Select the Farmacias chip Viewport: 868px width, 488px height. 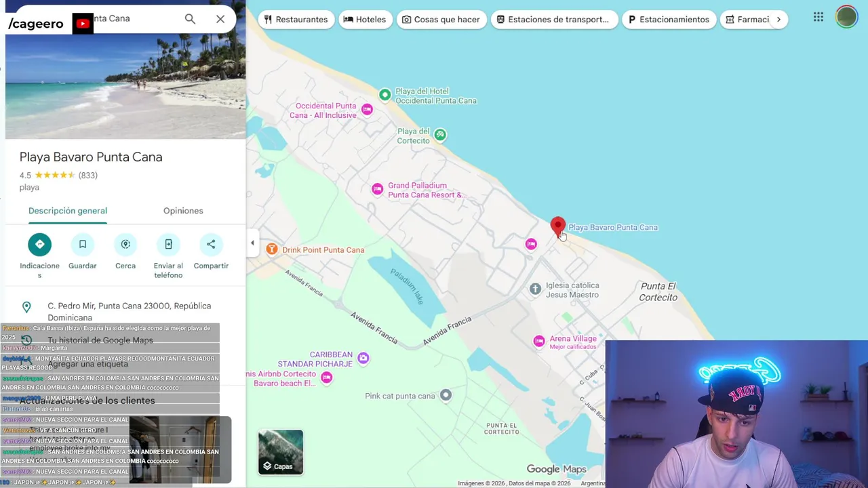746,19
